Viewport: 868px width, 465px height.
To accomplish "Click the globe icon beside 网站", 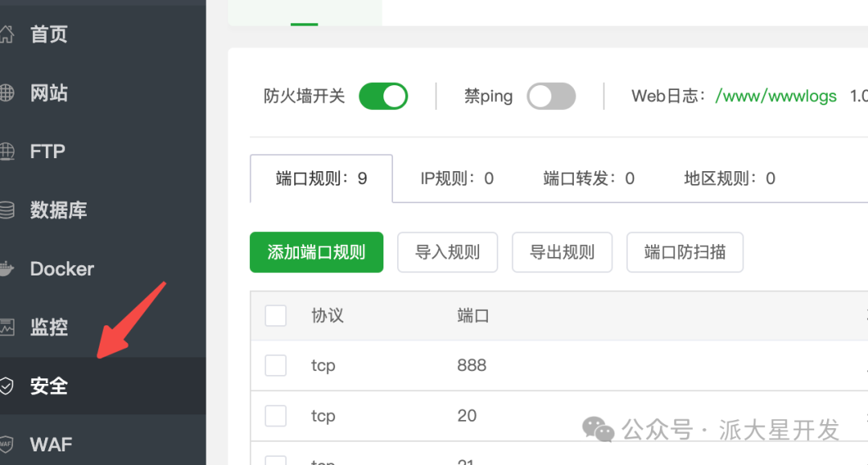I will [6, 93].
